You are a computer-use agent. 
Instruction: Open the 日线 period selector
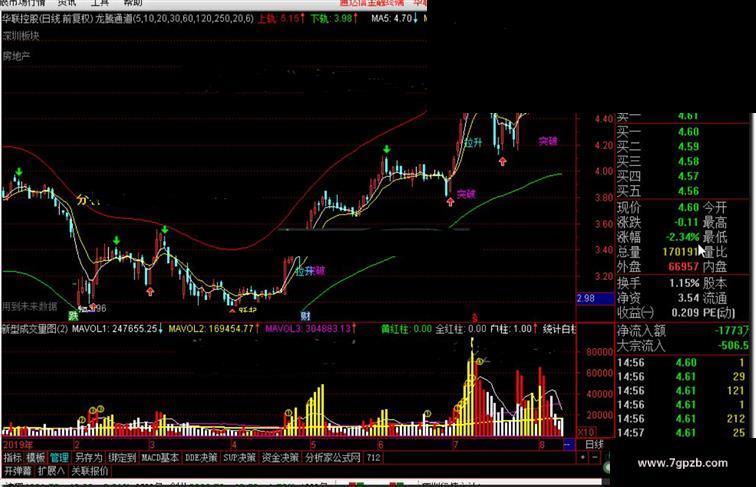[594, 444]
